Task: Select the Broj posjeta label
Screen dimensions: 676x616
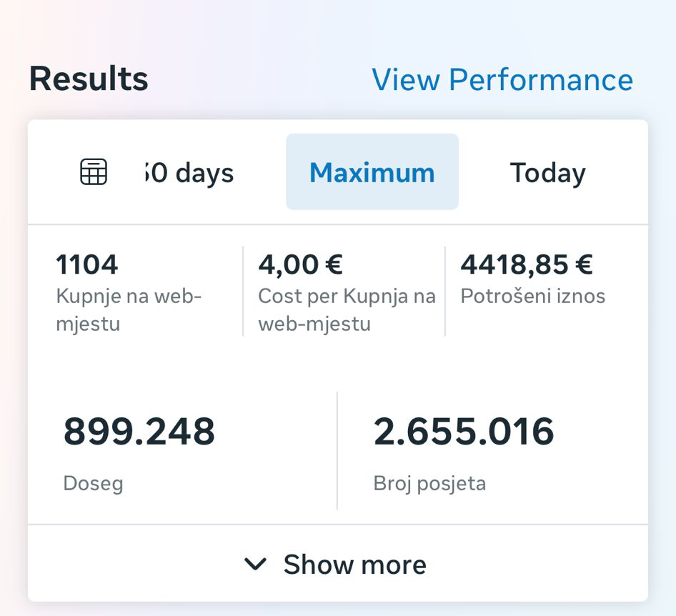Action: [429, 483]
